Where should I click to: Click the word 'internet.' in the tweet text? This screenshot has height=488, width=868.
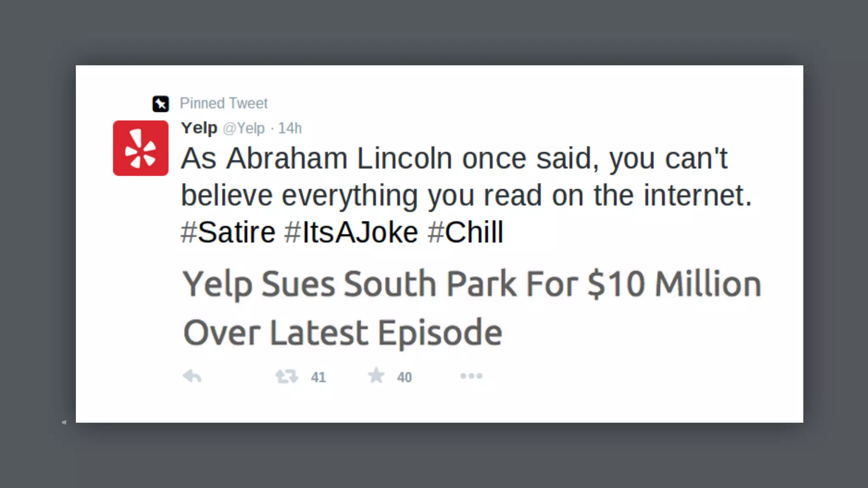click(x=698, y=196)
